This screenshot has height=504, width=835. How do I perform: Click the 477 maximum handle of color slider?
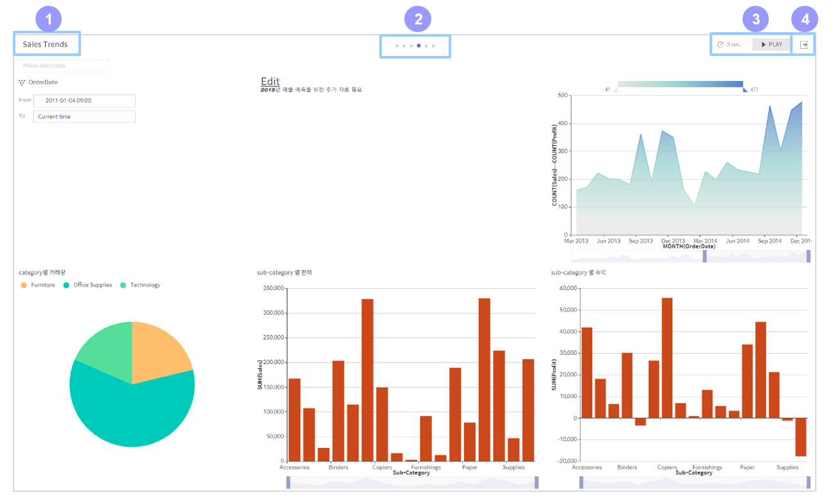click(746, 90)
